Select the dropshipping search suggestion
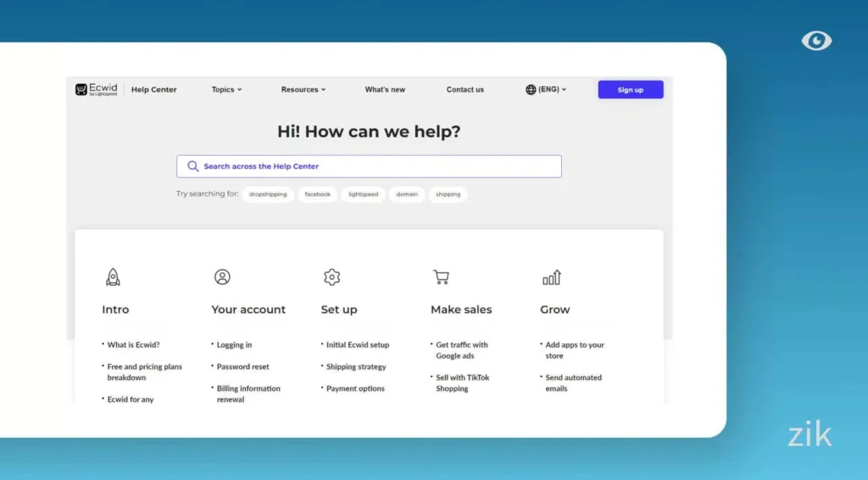 coord(268,194)
